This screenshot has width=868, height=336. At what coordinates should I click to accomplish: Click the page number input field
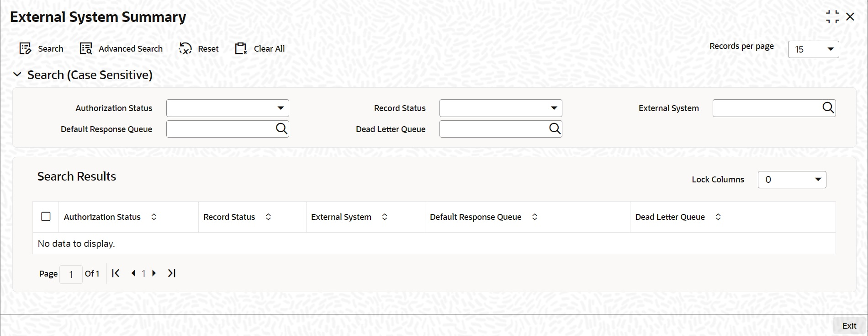(71, 274)
